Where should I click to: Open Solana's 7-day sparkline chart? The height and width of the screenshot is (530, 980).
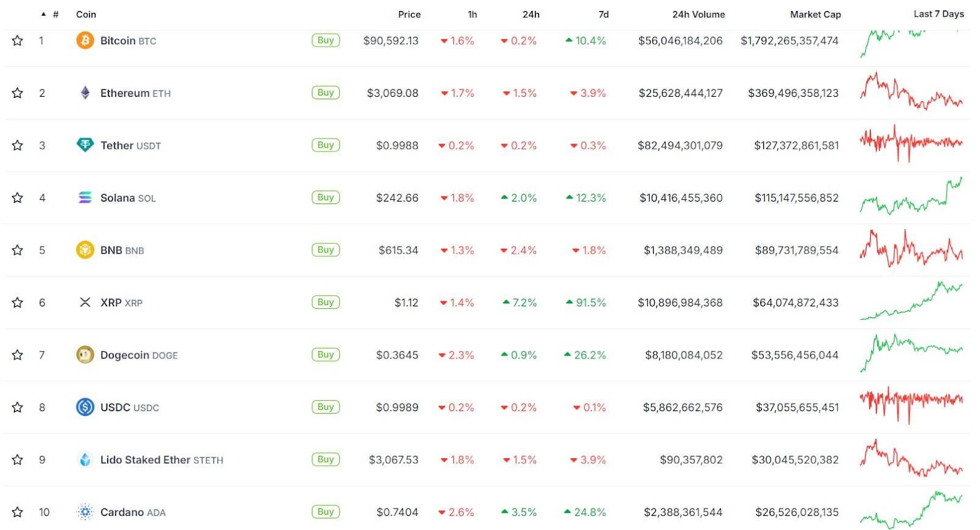pyautogui.click(x=911, y=196)
